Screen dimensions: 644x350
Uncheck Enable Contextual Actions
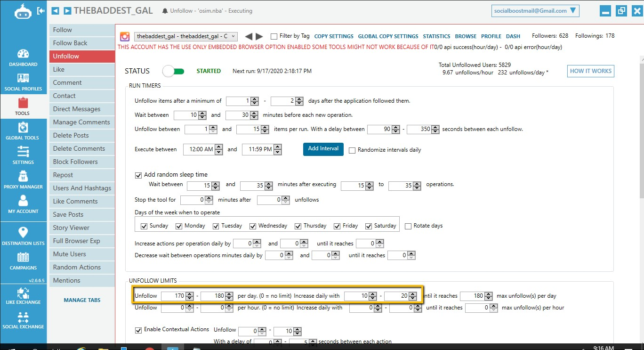click(138, 330)
